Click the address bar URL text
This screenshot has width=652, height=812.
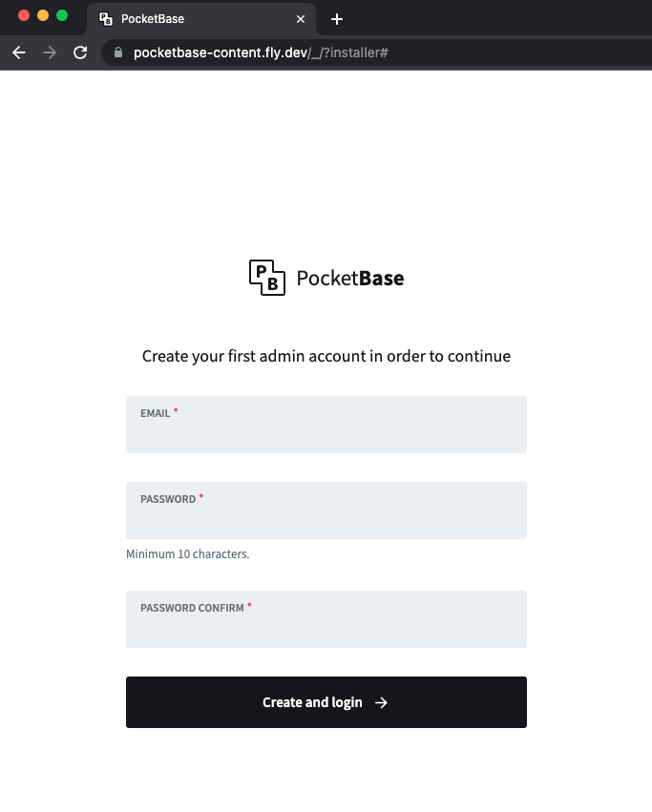pos(261,52)
